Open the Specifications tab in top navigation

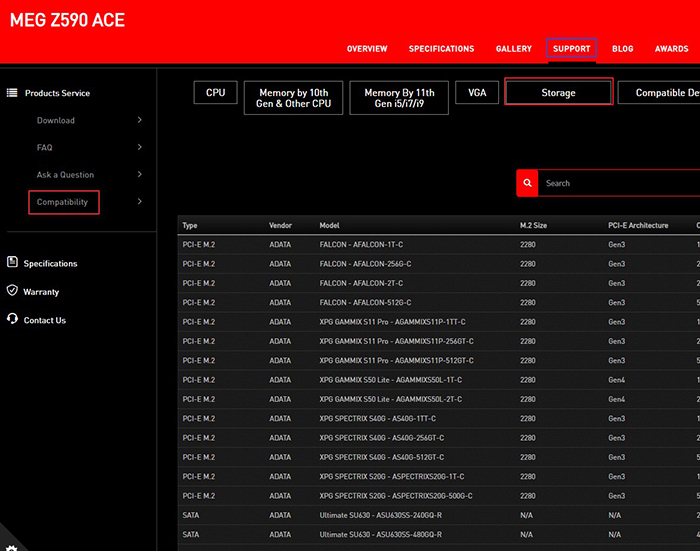(442, 49)
